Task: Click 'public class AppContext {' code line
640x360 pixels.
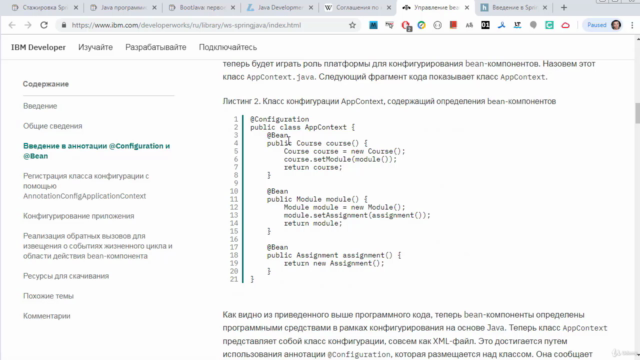Action: point(302,127)
